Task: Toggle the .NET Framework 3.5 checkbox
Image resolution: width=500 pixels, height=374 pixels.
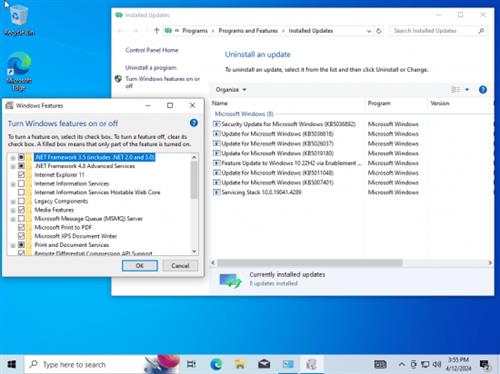Action: 21,157
